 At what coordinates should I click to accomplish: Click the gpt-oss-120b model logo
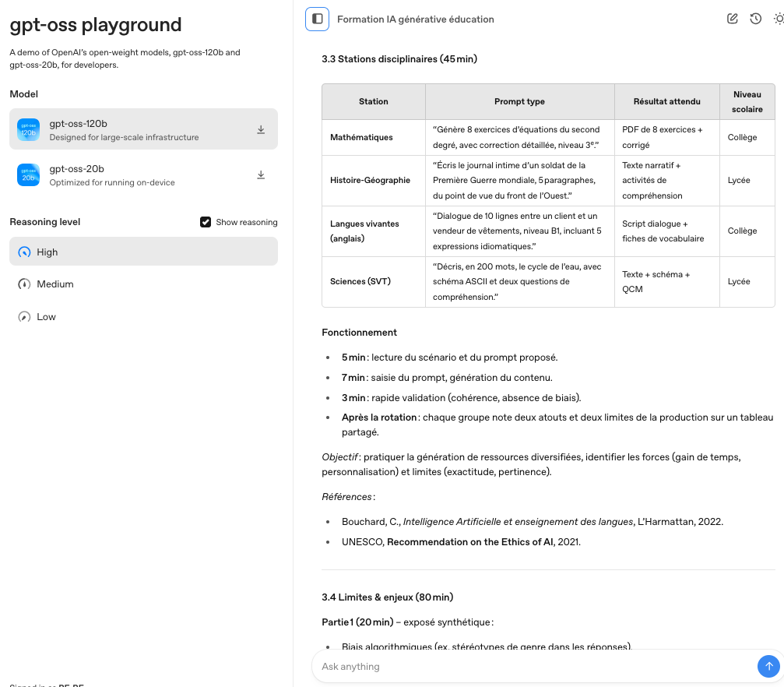[29, 130]
